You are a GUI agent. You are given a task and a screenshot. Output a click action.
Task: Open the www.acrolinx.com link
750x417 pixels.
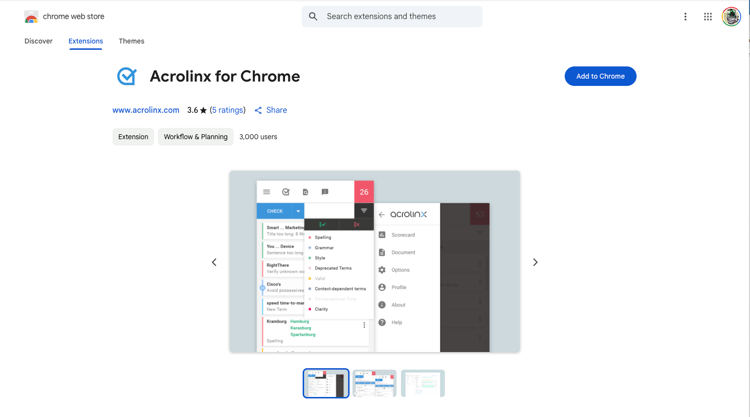(x=146, y=110)
